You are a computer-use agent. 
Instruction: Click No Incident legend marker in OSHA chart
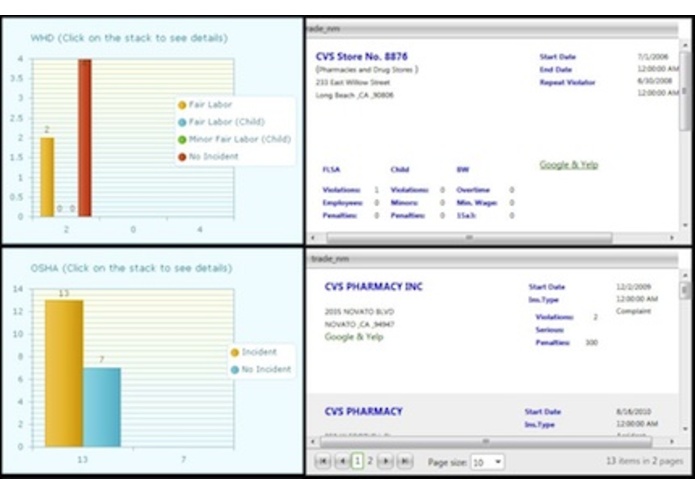[234, 370]
